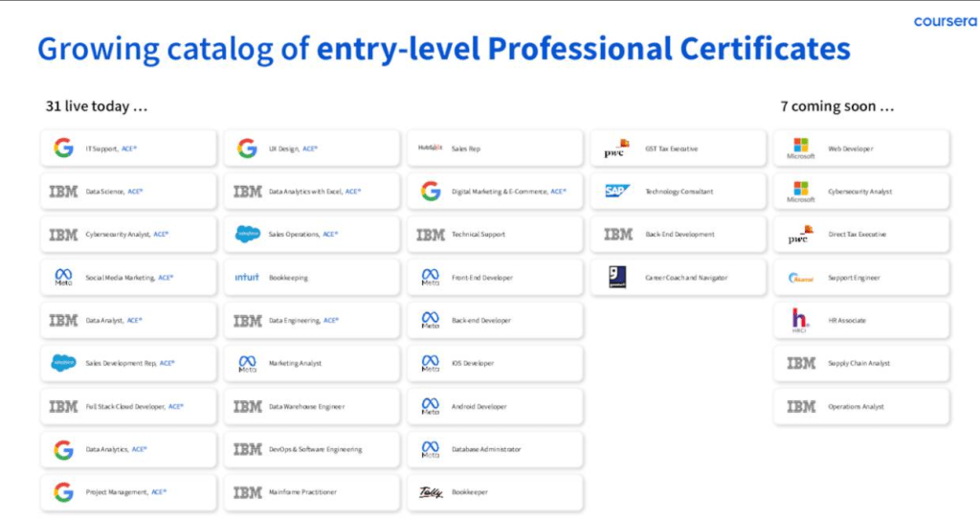Viewport: 980px width, 521px height.
Task: Select the Supply Chain Analyst card
Action: 861,363
